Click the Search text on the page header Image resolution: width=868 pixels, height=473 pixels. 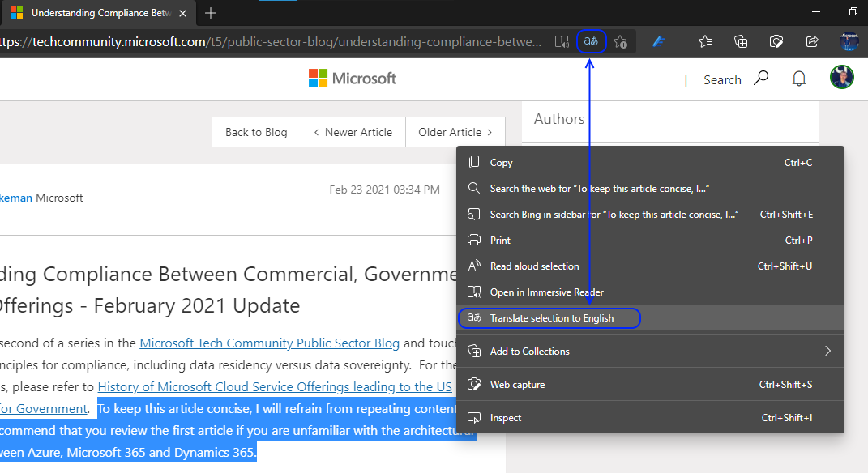(x=722, y=79)
